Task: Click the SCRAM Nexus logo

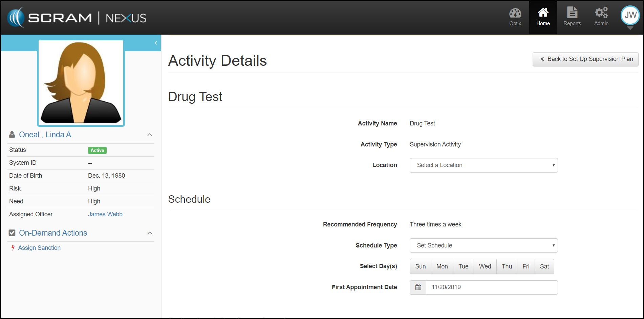Action: coord(77,18)
